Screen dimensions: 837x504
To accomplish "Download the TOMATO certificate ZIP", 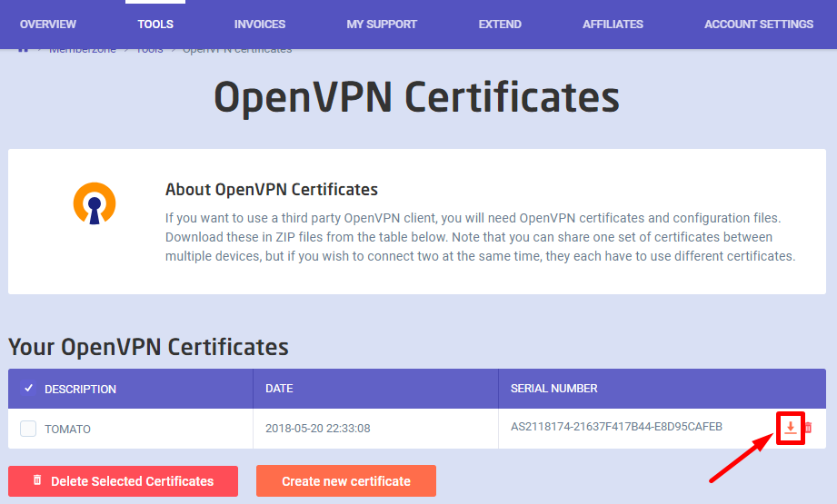I will click(x=790, y=427).
